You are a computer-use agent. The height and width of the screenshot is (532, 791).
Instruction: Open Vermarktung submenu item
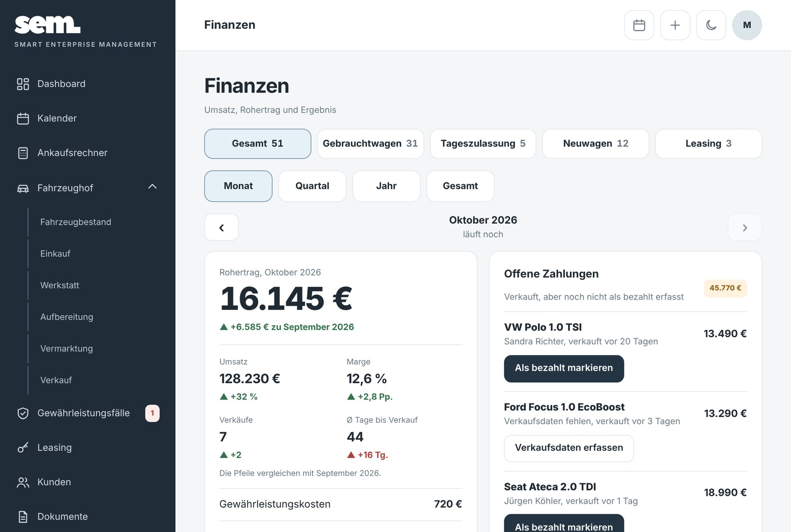67,348
